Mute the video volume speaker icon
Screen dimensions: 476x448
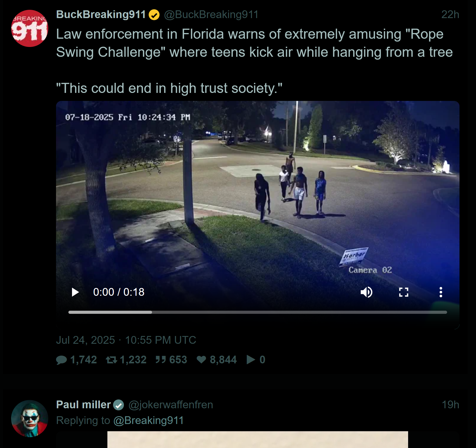click(366, 292)
